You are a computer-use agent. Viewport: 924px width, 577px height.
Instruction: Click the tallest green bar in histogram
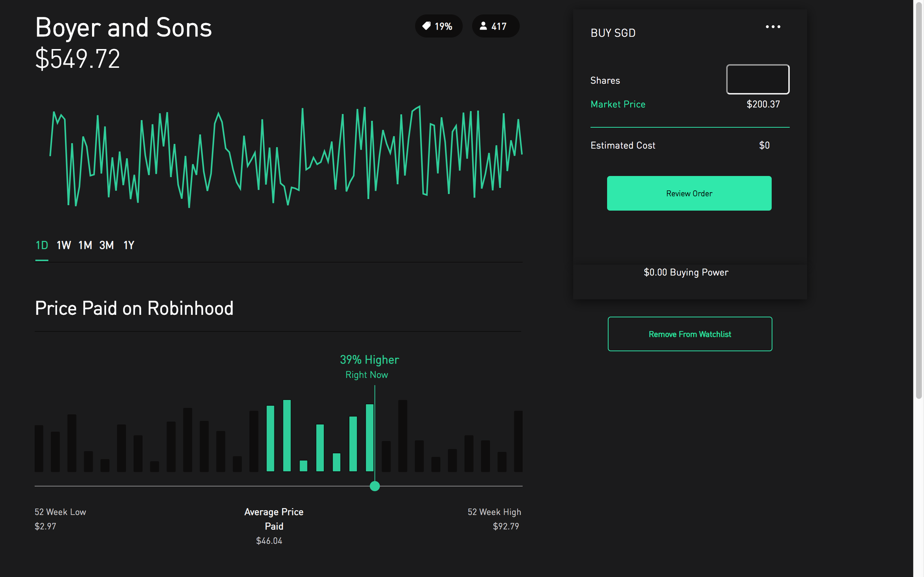(287, 435)
